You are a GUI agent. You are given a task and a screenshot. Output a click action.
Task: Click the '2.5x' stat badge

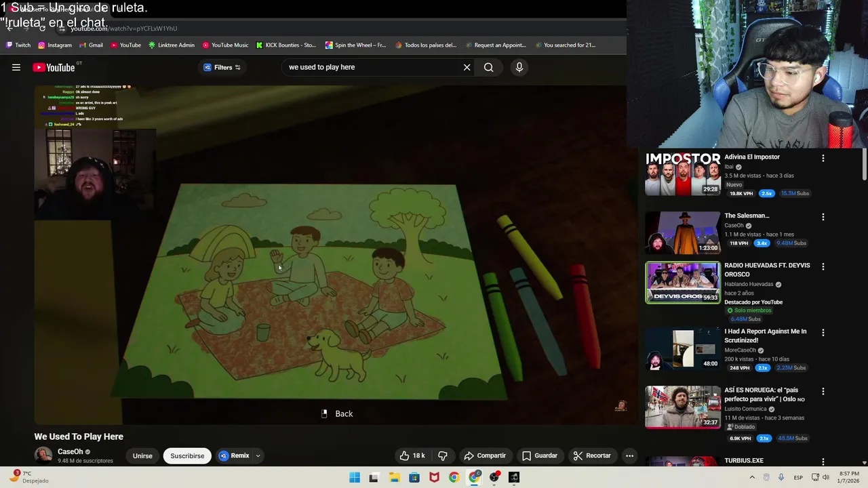[766, 193]
